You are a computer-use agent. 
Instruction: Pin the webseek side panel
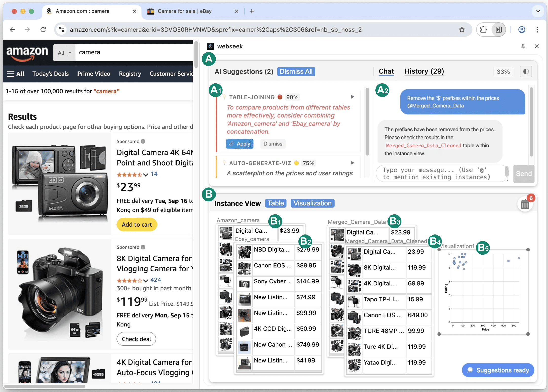523,46
